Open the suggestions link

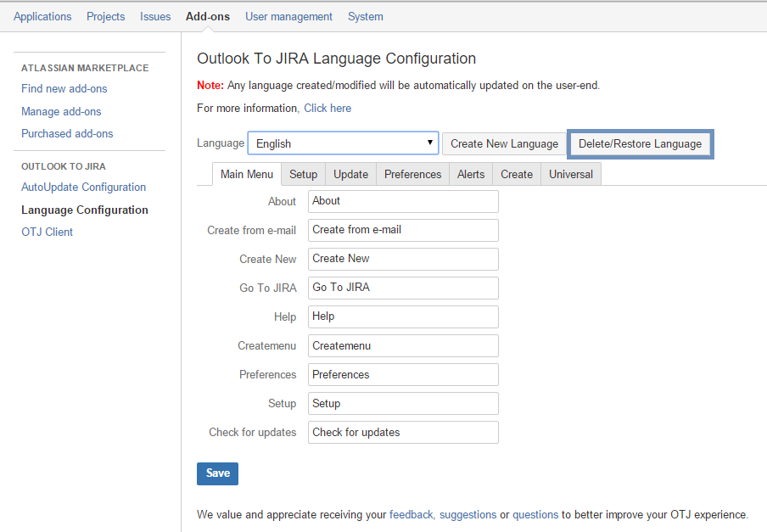pyautogui.click(x=468, y=515)
